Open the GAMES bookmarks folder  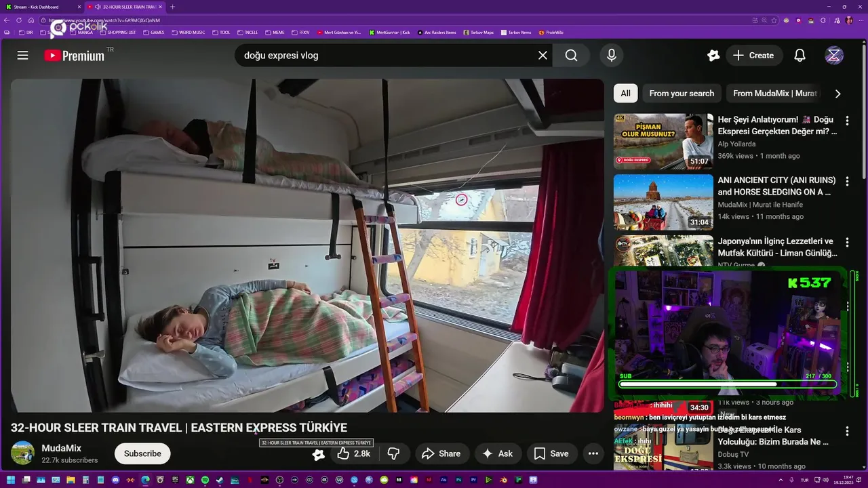[154, 33]
